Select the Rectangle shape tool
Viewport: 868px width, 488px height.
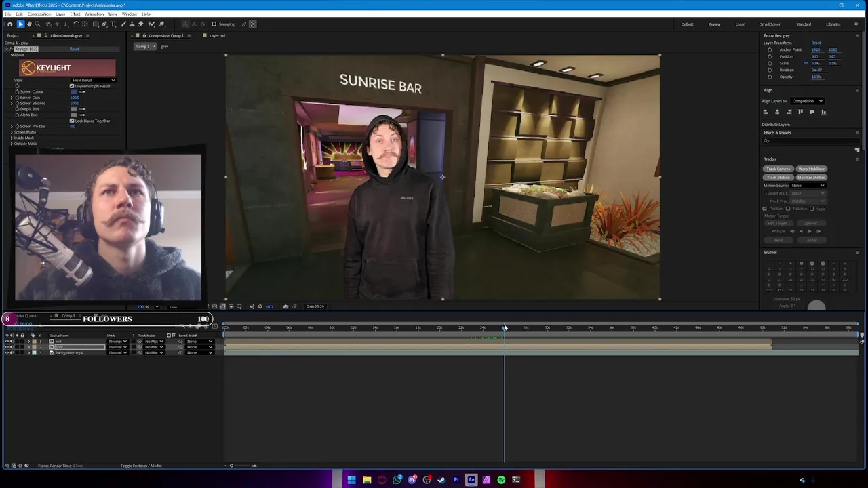[96, 24]
